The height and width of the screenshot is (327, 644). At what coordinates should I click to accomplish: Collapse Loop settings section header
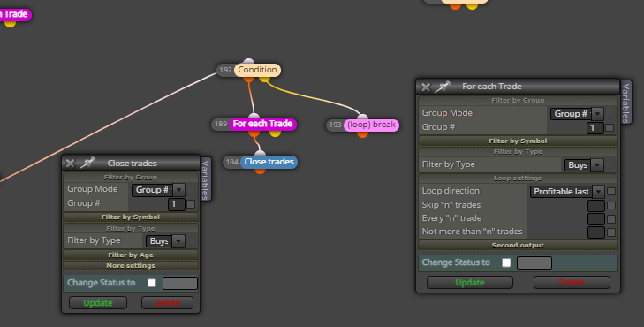click(x=518, y=179)
